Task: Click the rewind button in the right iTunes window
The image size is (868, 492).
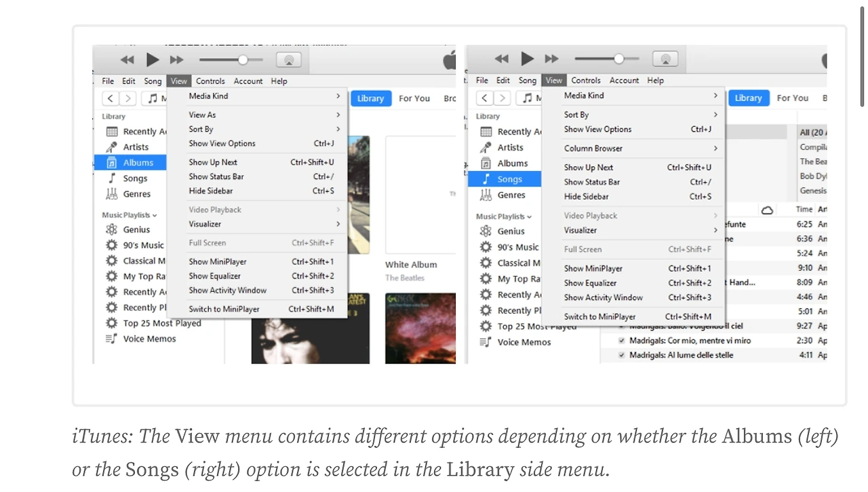Action: point(502,59)
